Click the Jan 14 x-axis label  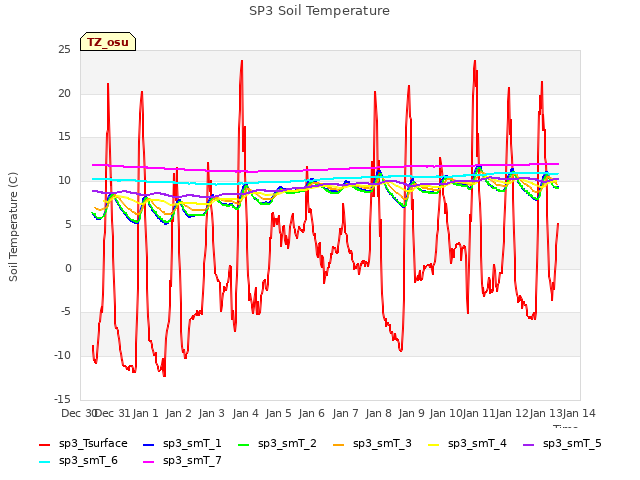[579, 413]
